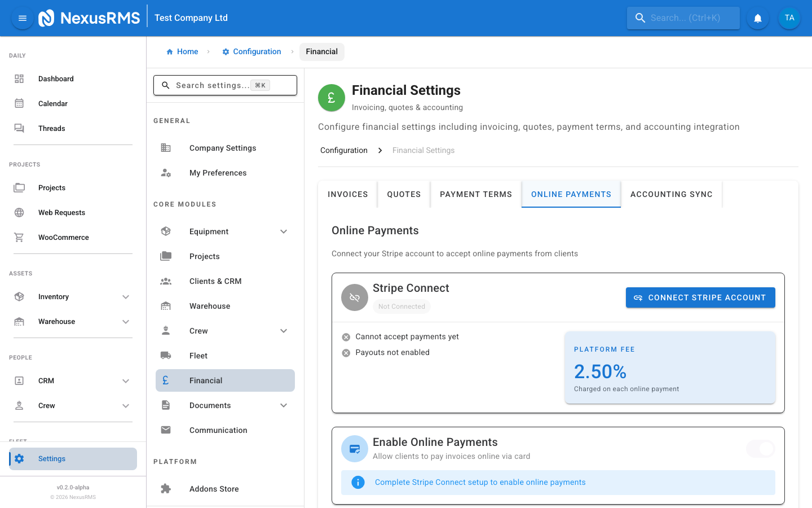Click the hamburger menu icon
This screenshot has height=508, width=812.
click(x=22, y=17)
